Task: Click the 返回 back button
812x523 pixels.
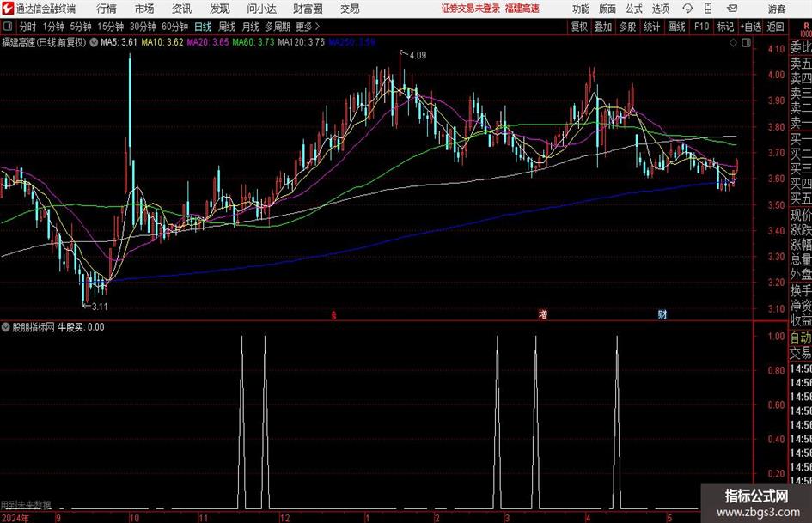Action: 775,27
